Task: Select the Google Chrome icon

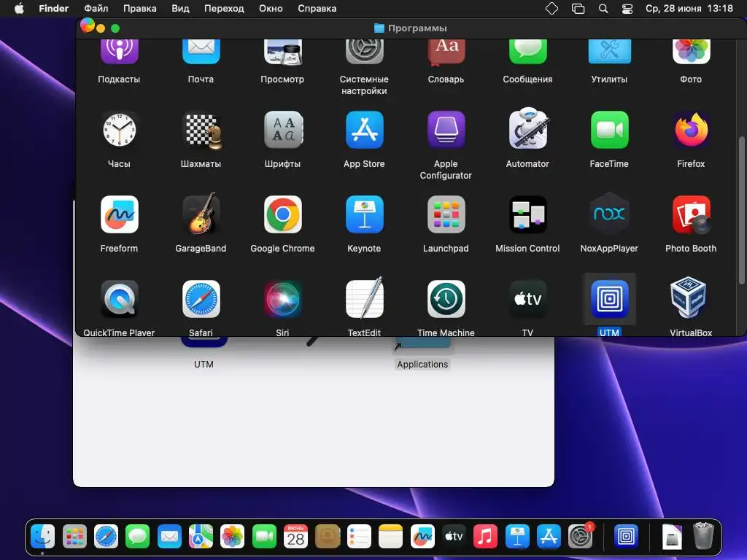Action: [283, 214]
